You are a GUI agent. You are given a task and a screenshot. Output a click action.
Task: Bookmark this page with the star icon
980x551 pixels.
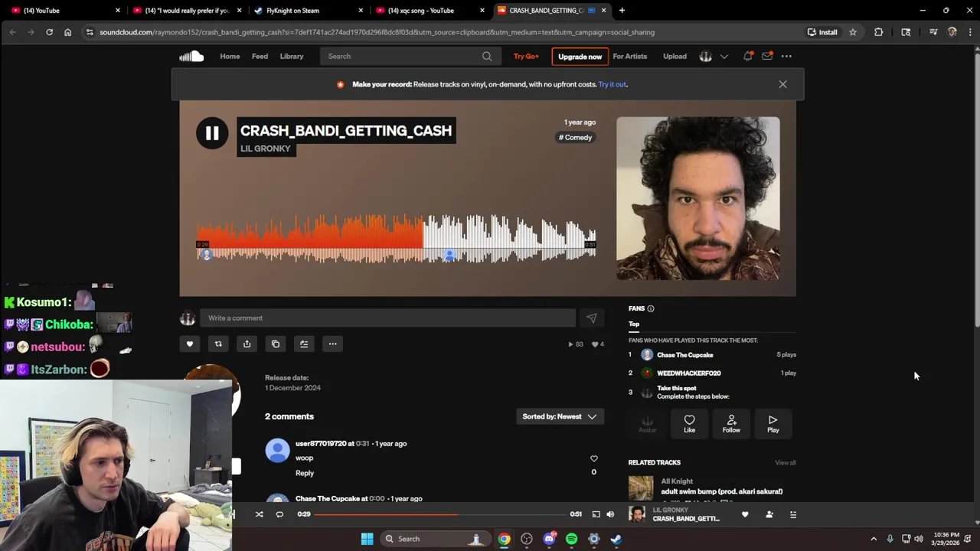[853, 32]
